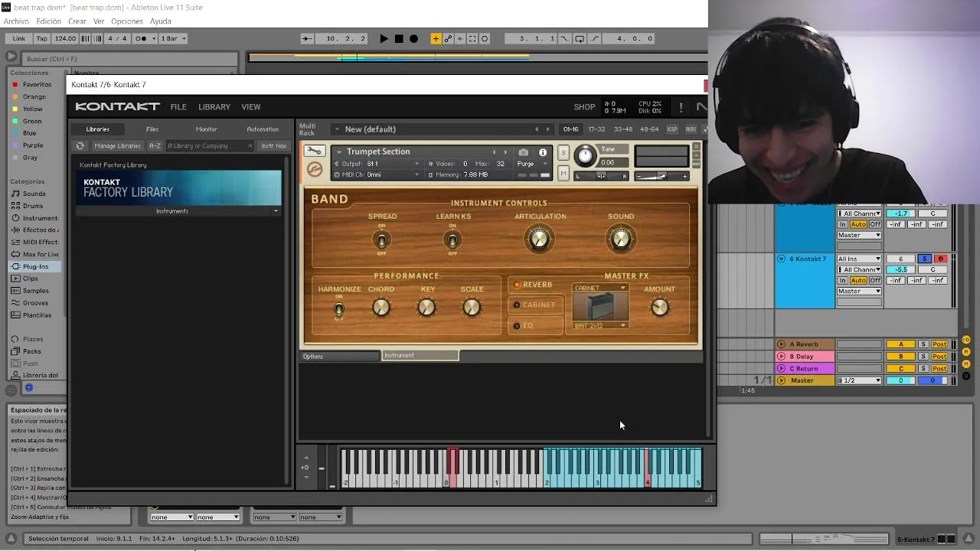Screen dimensions: 980x551
Task: Click the Ableton Link button
Action: tap(19, 38)
